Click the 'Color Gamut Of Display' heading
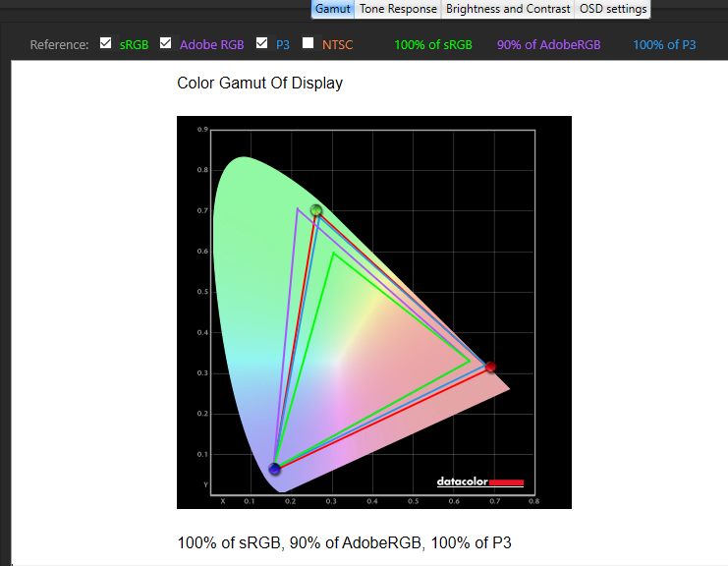728x566 pixels. (x=260, y=84)
